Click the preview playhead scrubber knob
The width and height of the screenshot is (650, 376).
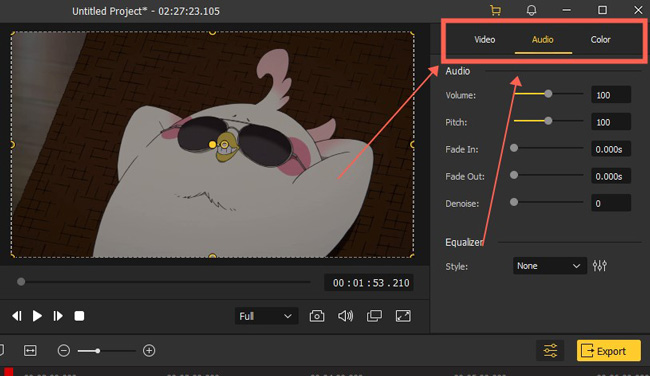click(x=21, y=282)
